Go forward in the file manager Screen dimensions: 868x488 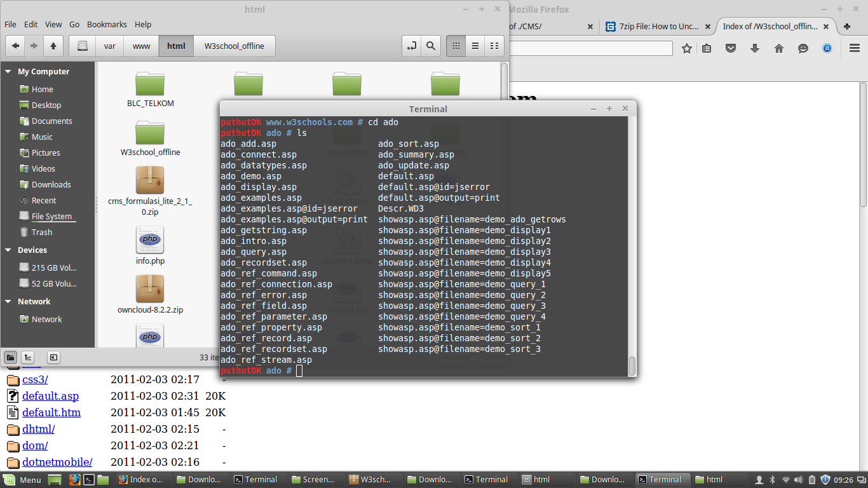[34, 46]
